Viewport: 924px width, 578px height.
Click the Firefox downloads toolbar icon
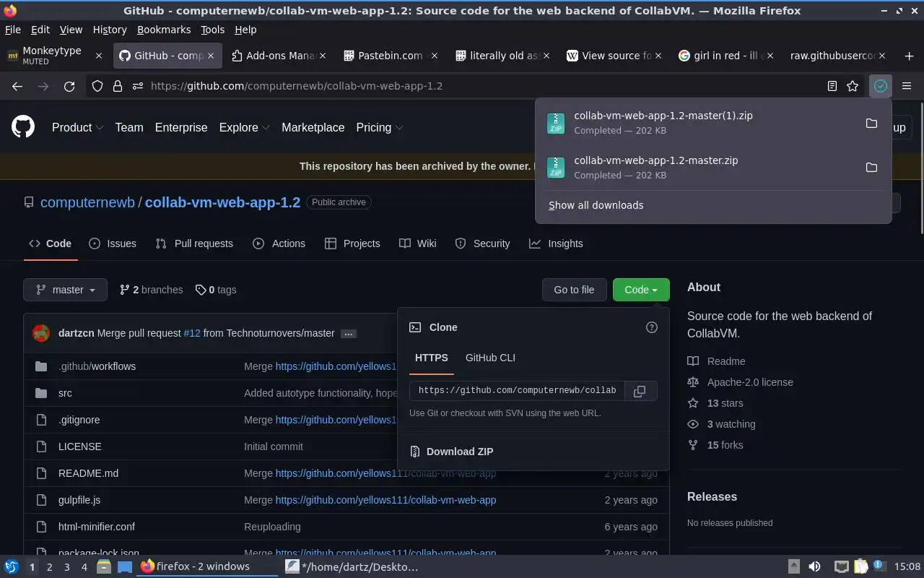click(880, 86)
